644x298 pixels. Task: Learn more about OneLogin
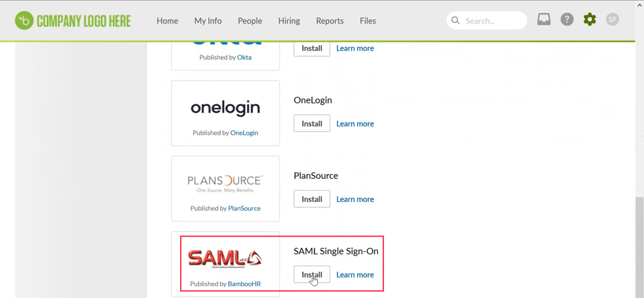pyautogui.click(x=355, y=124)
